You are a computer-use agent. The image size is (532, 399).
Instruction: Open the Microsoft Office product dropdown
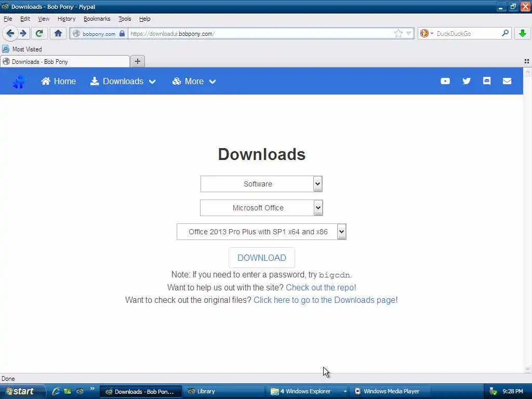261,208
